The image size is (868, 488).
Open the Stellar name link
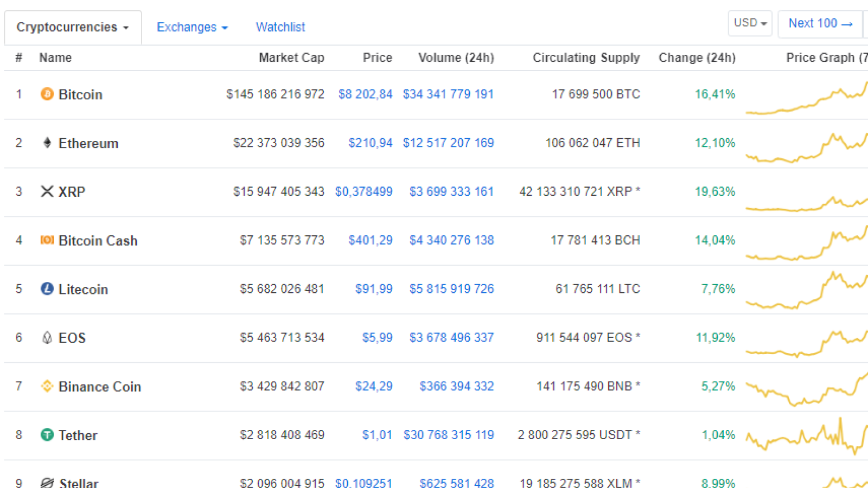pyautogui.click(x=79, y=483)
